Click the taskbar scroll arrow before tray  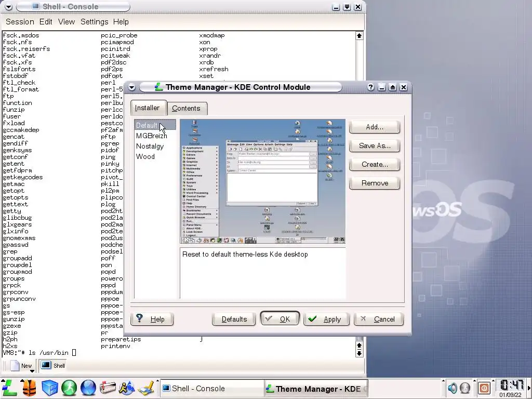click(443, 382)
